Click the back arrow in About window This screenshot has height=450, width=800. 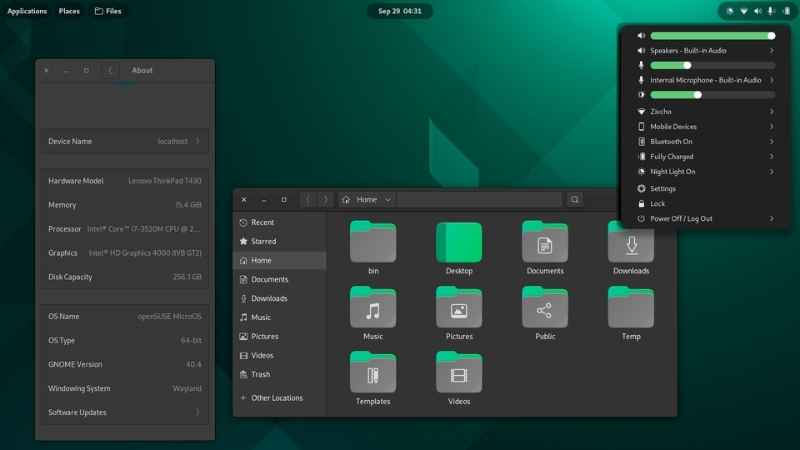coord(110,70)
